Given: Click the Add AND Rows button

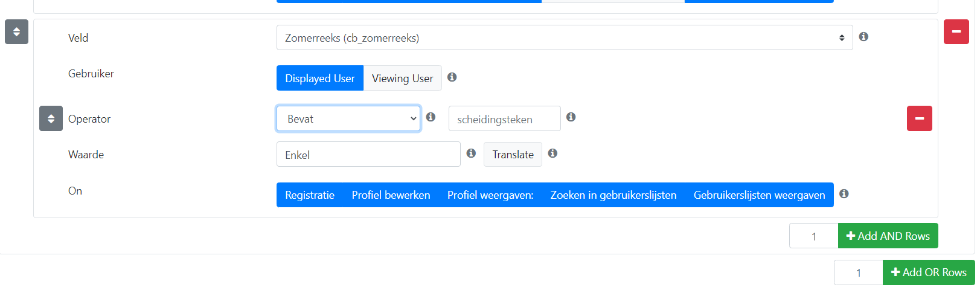Looking at the screenshot, I should coord(888,236).
